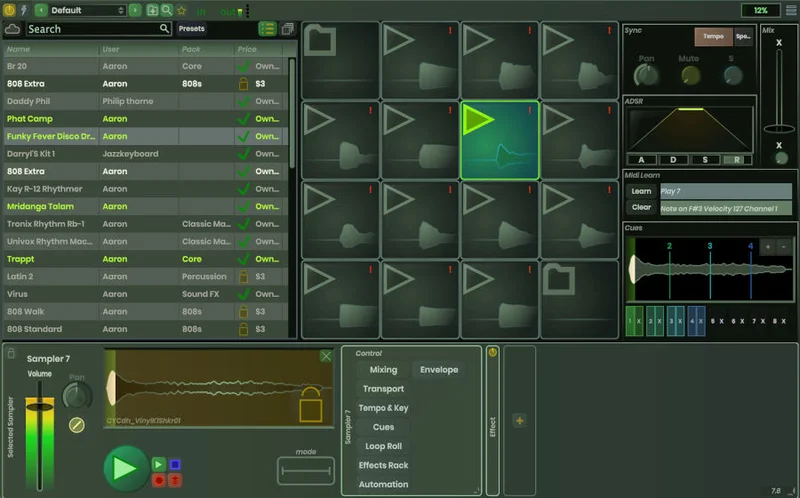The height and width of the screenshot is (498, 800).
Task: Click the MIDI Learn button
Action: pos(641,191)
